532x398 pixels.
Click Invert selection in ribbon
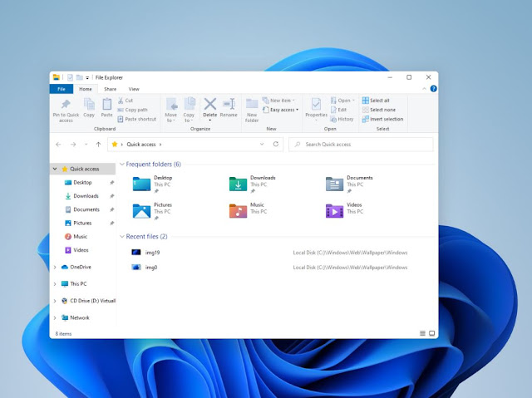pos(382,119)
